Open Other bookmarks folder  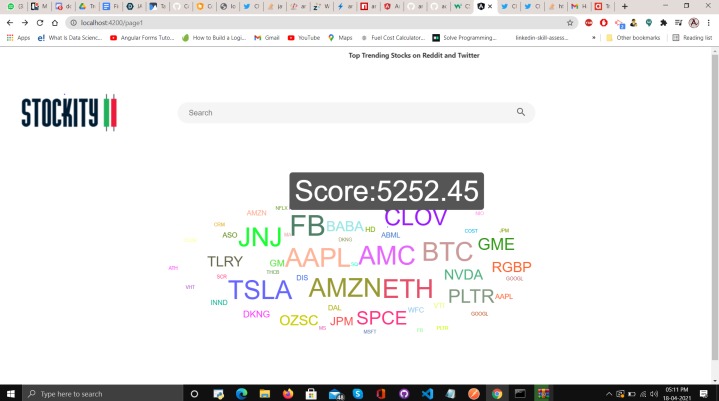pyautogui.click(x=633, y=38)
